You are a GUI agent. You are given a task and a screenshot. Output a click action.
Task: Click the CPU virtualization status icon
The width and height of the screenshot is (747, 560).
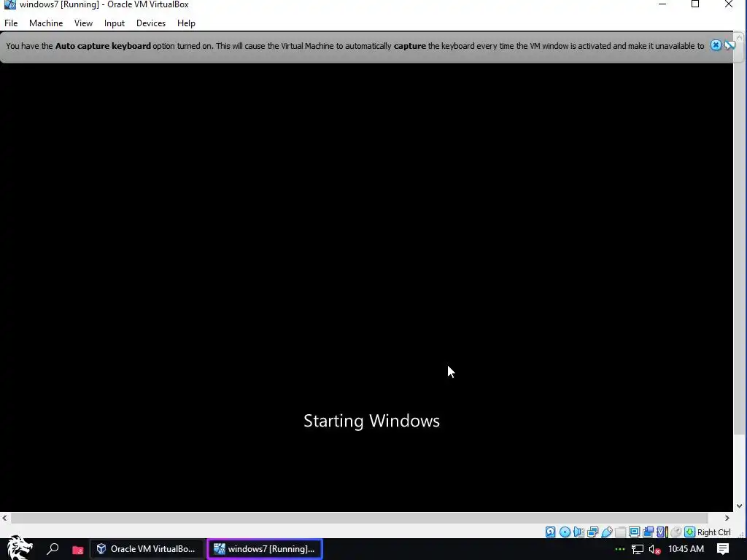[x=662, y=532]
